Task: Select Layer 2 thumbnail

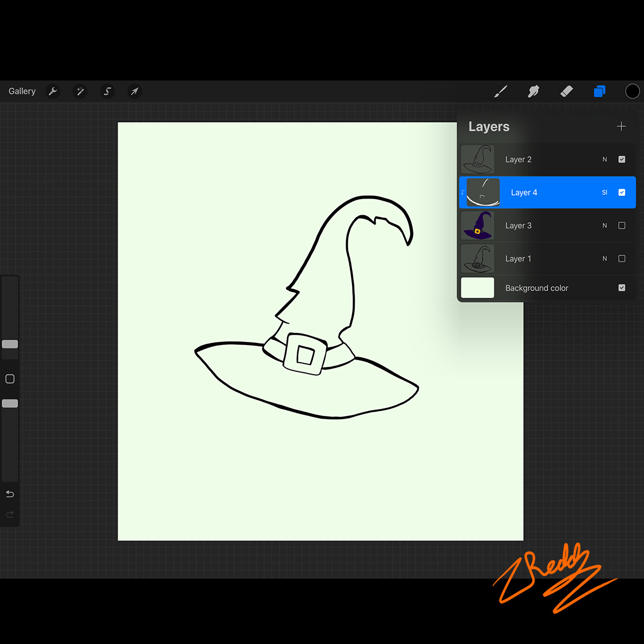Action: [x=478, y=159]
